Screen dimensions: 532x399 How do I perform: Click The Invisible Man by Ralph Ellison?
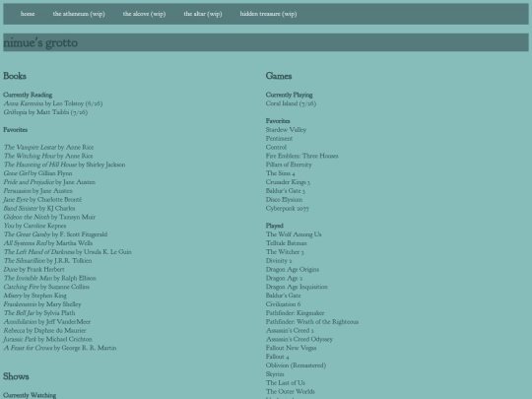(50, 278)
